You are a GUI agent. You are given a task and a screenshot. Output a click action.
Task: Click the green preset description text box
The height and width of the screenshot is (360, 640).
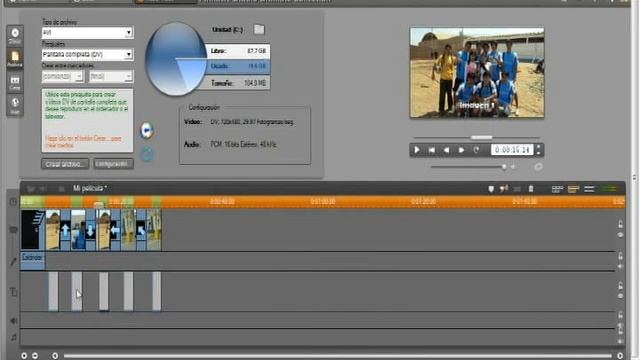87,120
